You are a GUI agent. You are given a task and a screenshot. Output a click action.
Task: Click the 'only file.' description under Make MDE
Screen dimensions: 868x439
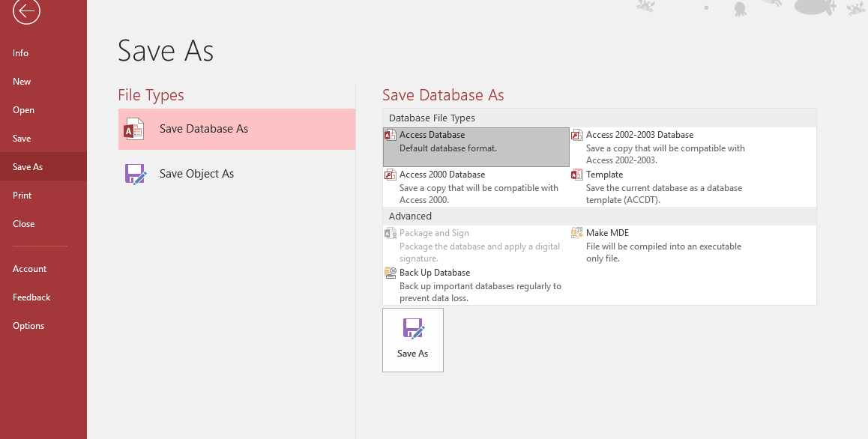603,258
